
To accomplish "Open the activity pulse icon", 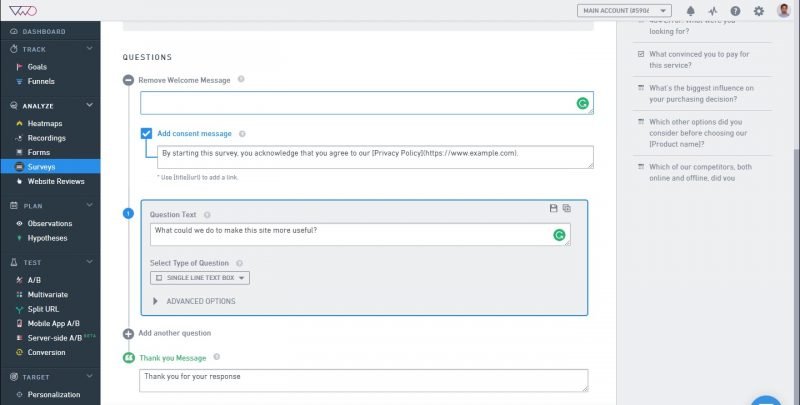I will point(713,11).
